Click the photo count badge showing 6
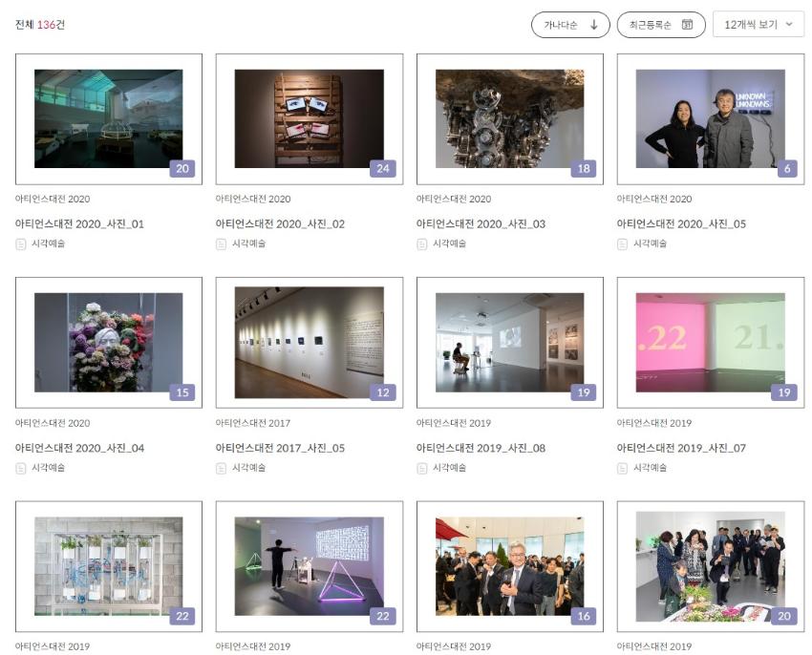The width and height of the screenshot is (812, 655). click(787, 169)
